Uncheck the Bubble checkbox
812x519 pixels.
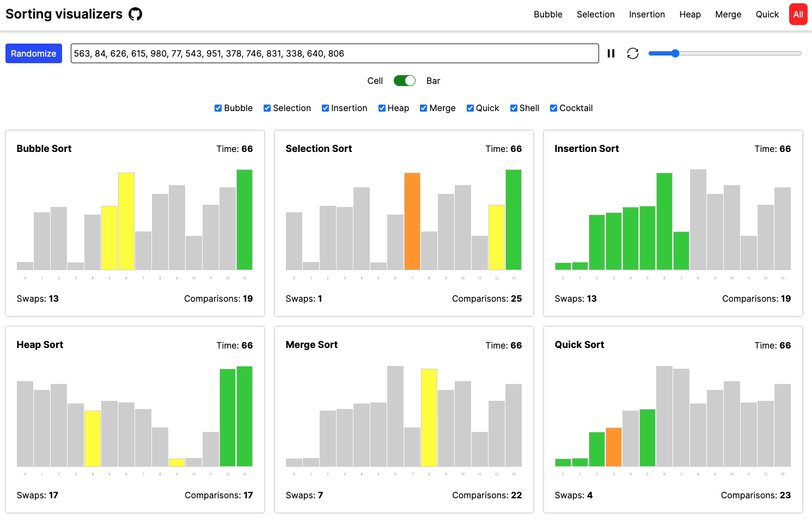[x=218, y=108]
